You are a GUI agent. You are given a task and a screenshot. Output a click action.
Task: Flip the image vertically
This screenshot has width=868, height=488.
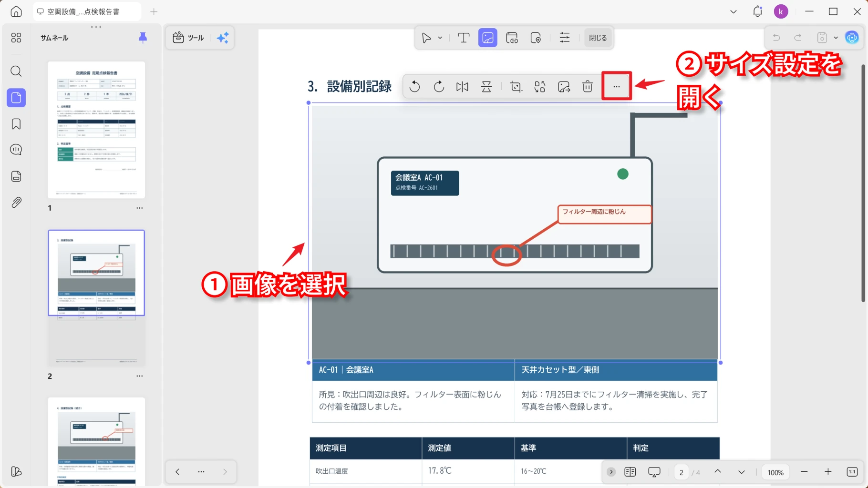click(x=486, y=87)
